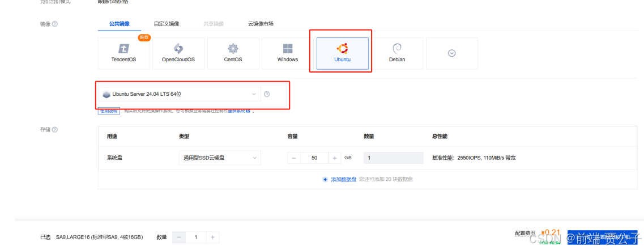
Task: Click the SA9.LARGE16 selected instance text
Action: click(x=99, y=238)
